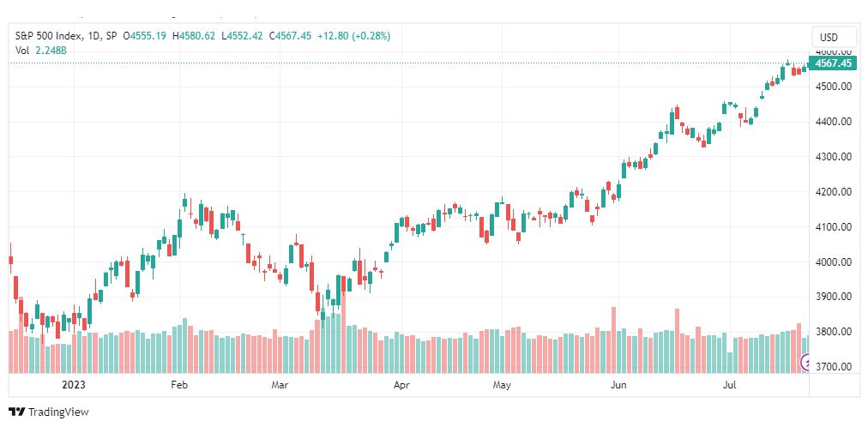Screen dimensions: 868x427
Task: Click the Mar label on time axis
Action: 280,384
